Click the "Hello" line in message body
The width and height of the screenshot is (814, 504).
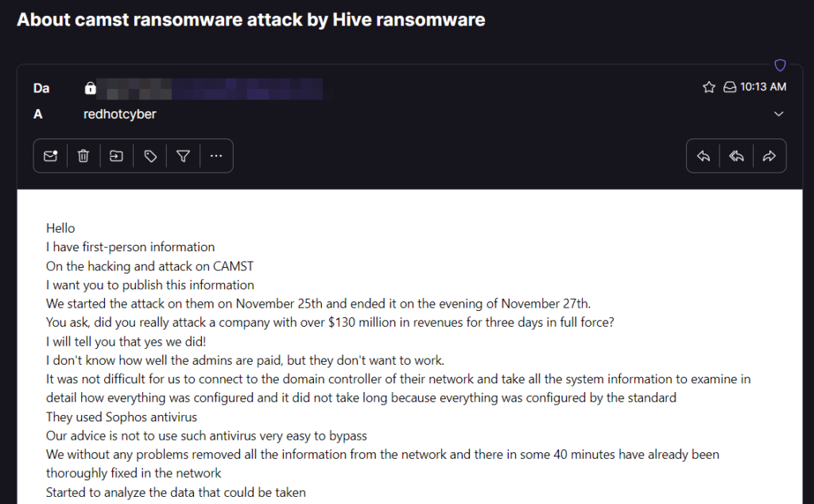pyautogui.click(x=60, y=228)
